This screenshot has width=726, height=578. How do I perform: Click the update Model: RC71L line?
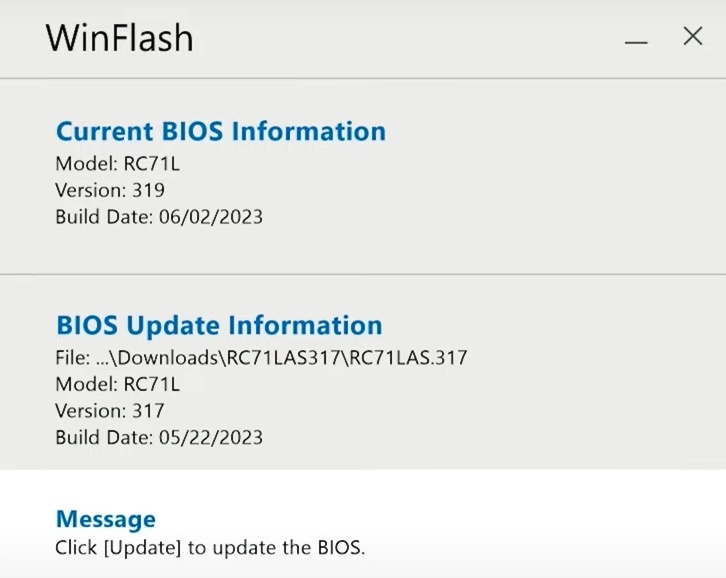click(x=118, y=384)
